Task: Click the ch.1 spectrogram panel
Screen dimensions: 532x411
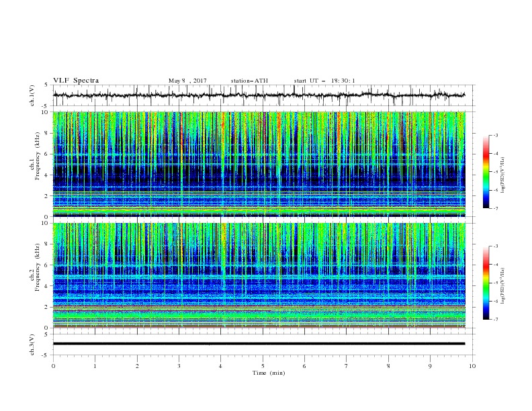Action: coord(259,164)
